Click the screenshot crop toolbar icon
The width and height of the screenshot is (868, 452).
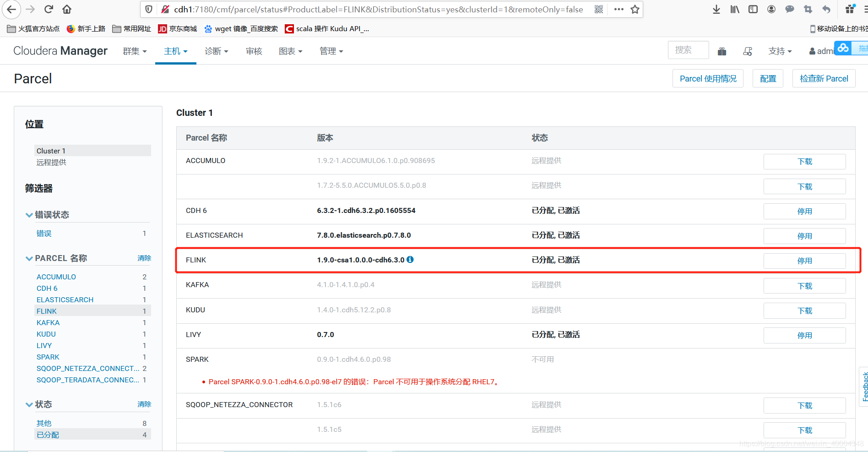point(808,9)
